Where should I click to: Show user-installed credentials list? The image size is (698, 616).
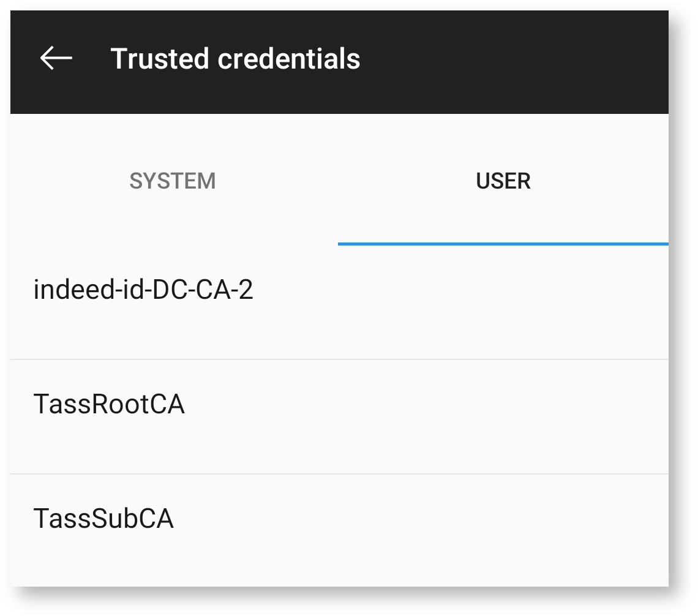(x=503, y=181)
